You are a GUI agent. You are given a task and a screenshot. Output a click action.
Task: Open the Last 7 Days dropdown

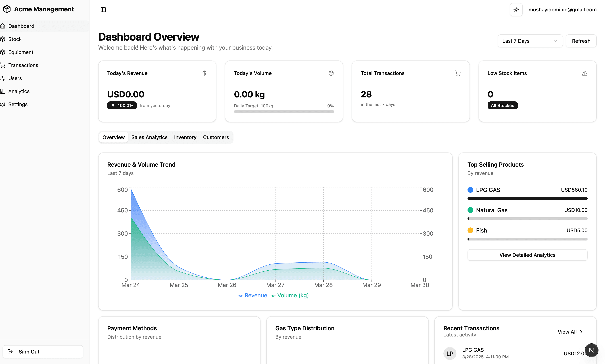pyautogui.click(x=530, y=41)
